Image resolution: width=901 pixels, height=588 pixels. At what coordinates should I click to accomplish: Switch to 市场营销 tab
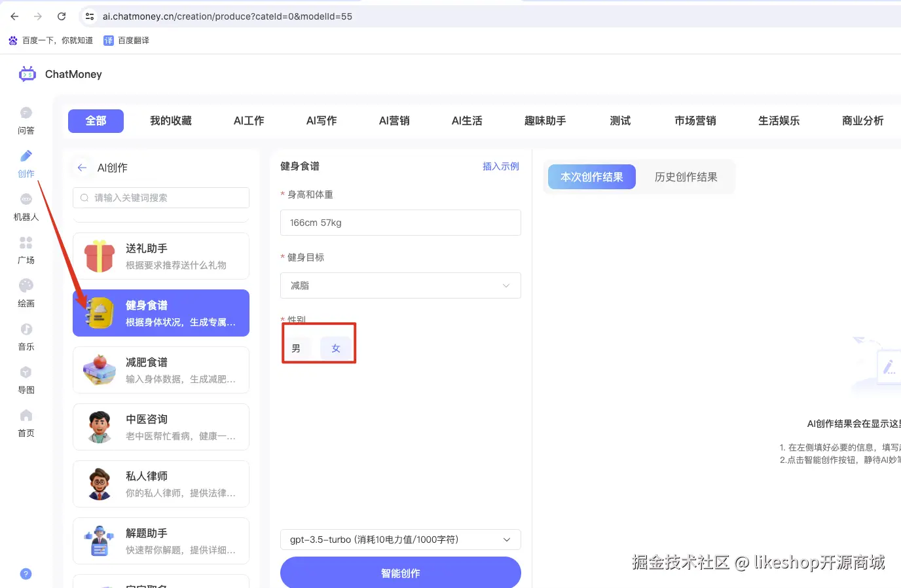point(695,120)
